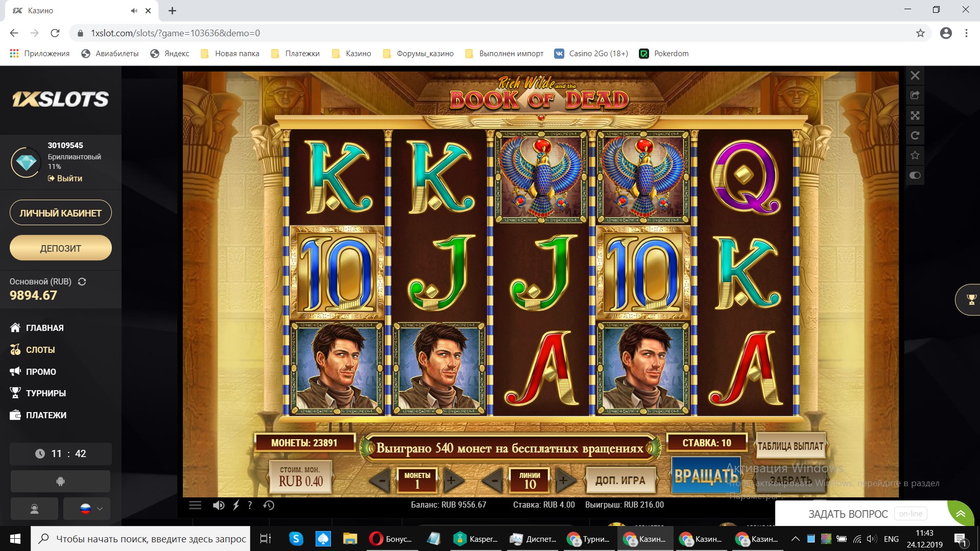Viewport: 980px width, 551px height.
Task: Open the Pokerdom bookmark
Action: (664, 54)
